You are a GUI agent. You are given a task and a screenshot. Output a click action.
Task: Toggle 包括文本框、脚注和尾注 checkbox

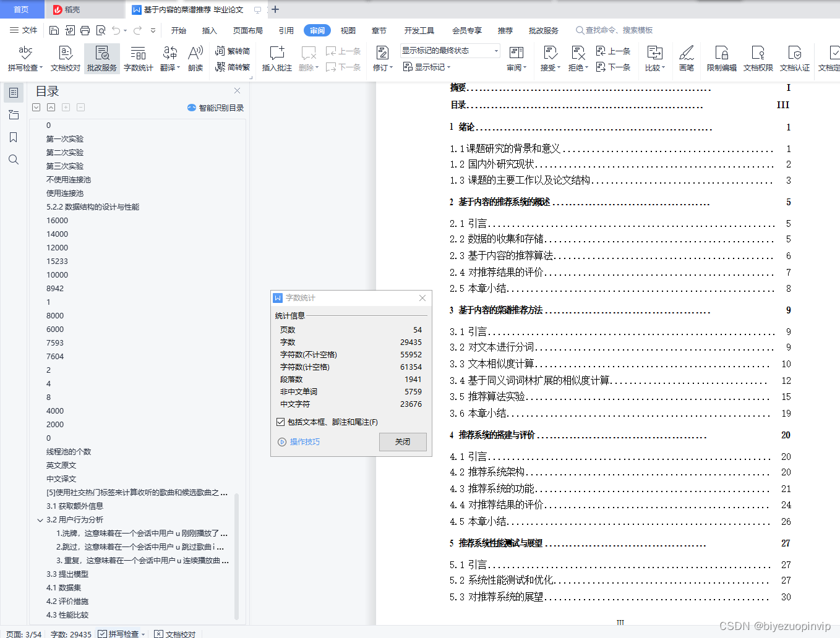pos(281,422)
